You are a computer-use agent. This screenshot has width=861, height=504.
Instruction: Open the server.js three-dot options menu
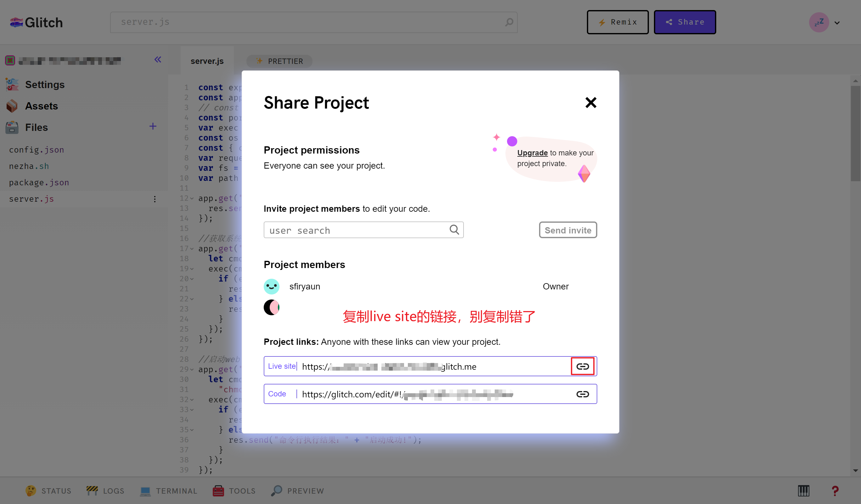[x=155, y=199]
